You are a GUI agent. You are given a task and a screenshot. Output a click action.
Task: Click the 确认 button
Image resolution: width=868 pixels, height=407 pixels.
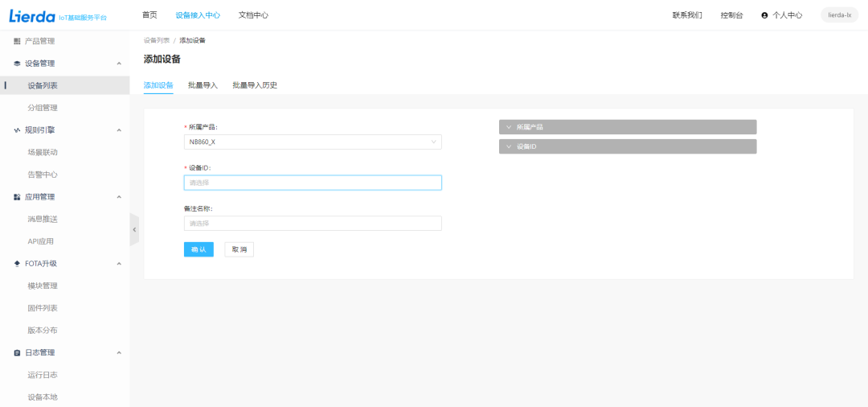click(199, 249)
